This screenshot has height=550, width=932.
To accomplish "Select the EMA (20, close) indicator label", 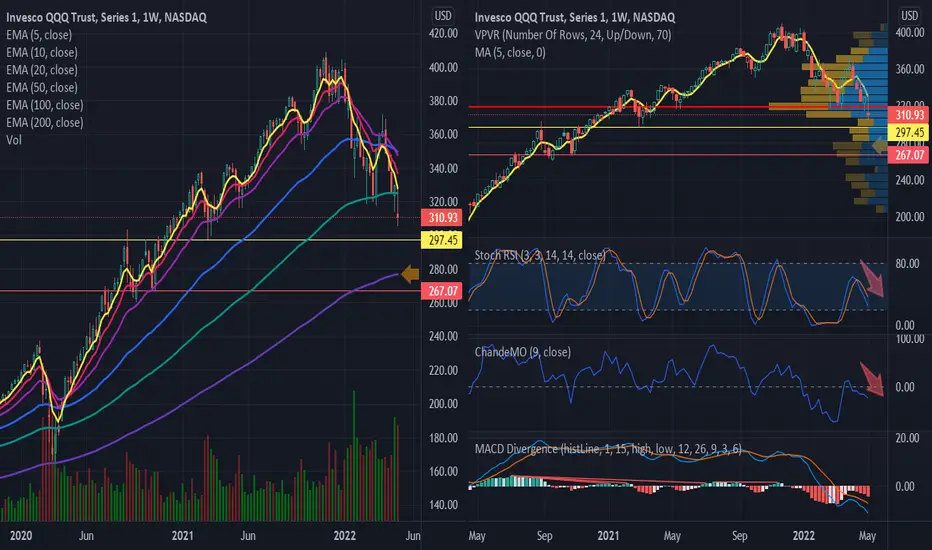I will (x=42, y=70).
